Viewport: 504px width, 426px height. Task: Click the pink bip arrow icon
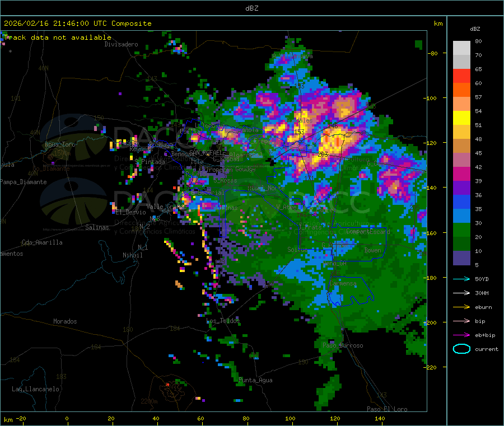[x=461, y=321]
